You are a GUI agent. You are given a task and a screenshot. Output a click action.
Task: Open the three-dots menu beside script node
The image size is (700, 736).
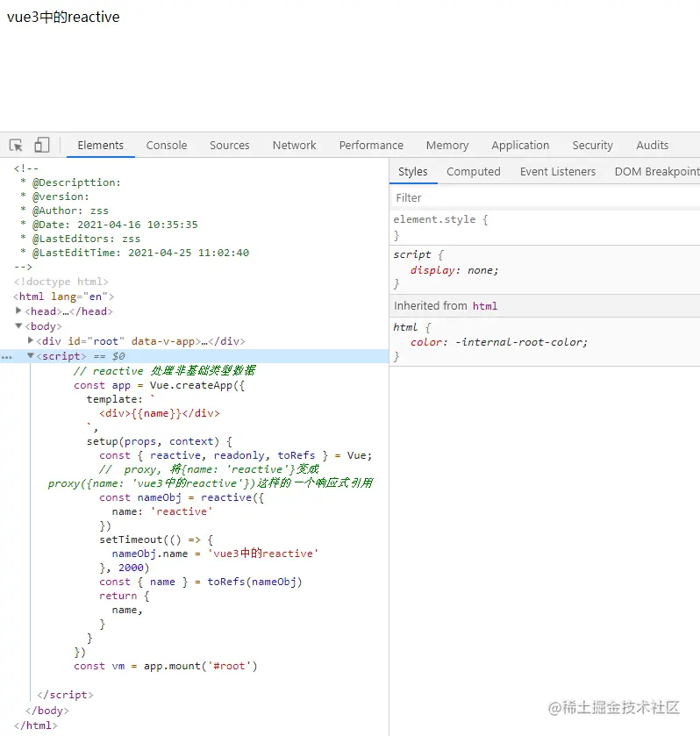pyautogui.click(x=6, y=357)
